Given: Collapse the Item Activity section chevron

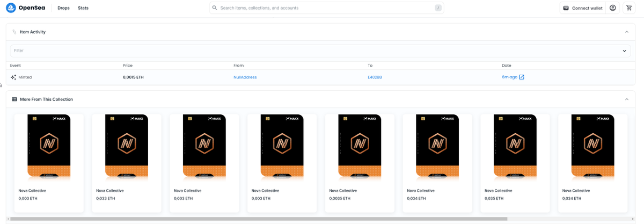Looking at the screenshot, I should click(x=626, y=32).
